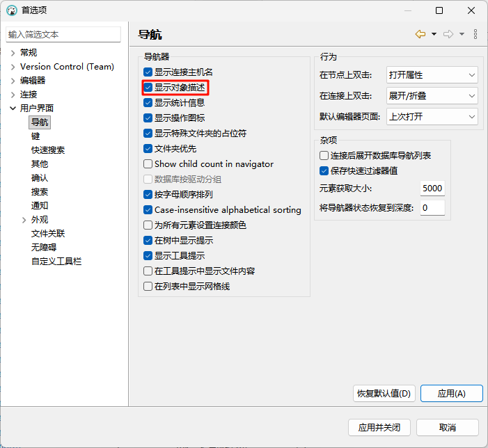Click 恢复默认值(D) button
This screenshot has width=488, height=448.
click(384, 394)
